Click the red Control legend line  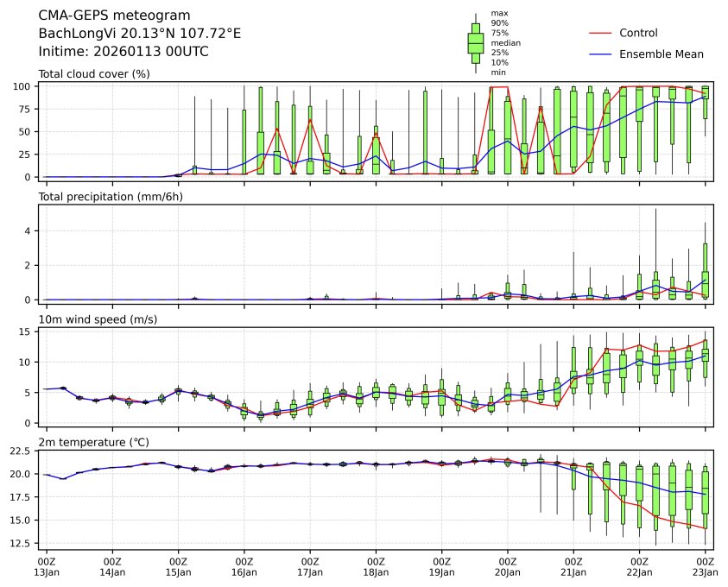(600, 33)
